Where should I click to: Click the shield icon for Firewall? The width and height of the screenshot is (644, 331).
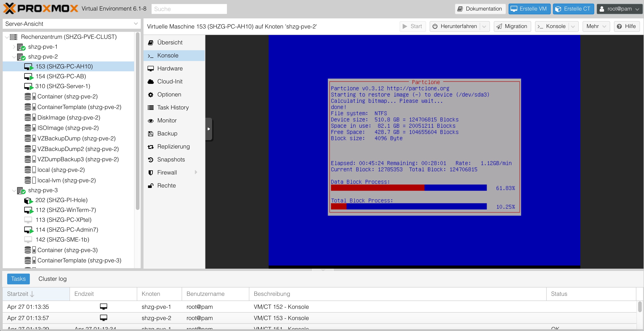[x=150, y=173]
